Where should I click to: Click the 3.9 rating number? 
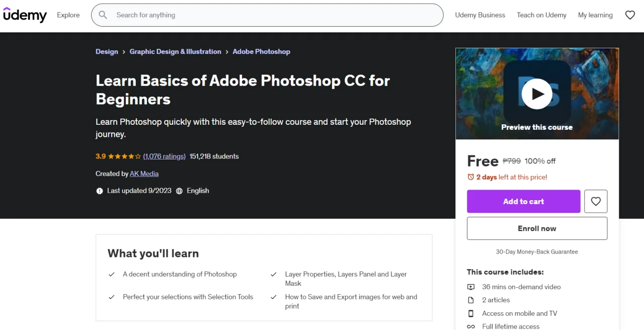(x=101, y=156)
